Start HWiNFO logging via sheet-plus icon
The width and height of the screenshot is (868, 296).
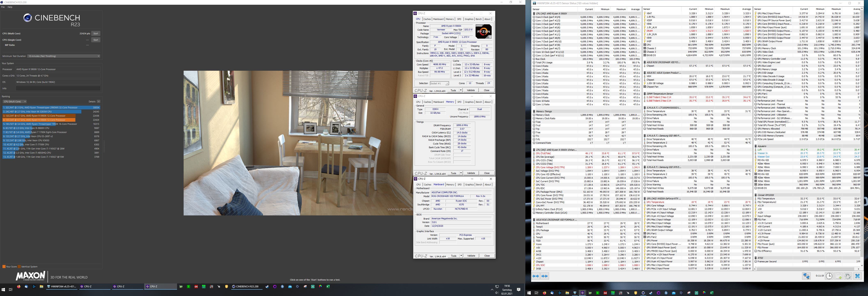click(x=839, y=276)
